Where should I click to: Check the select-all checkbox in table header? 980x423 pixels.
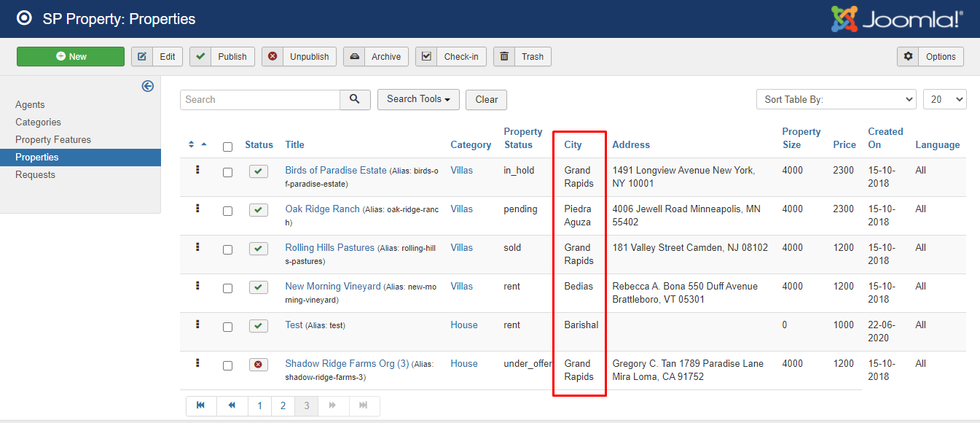tap(227, 147)
